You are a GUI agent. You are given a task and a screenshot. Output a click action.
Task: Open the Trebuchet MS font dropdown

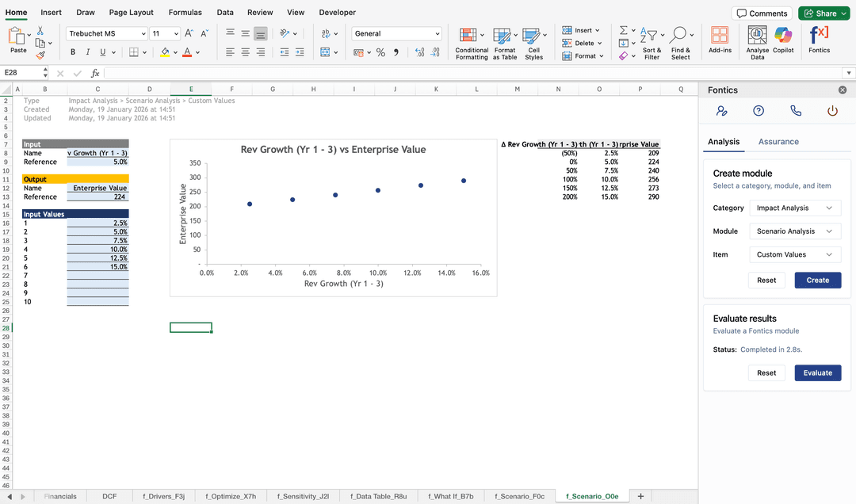pos(143,34)
